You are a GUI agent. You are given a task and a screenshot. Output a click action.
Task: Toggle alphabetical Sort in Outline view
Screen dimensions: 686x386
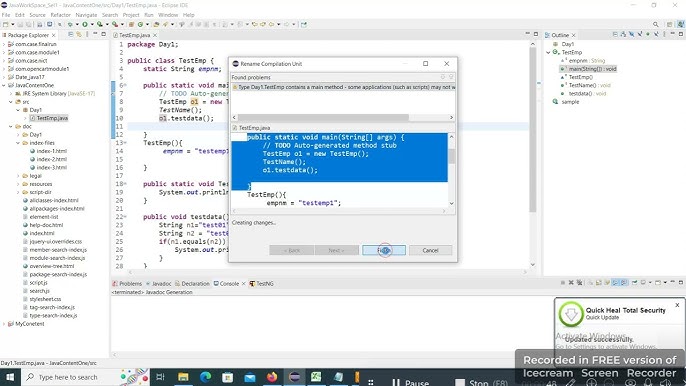(x=623, y=35)
